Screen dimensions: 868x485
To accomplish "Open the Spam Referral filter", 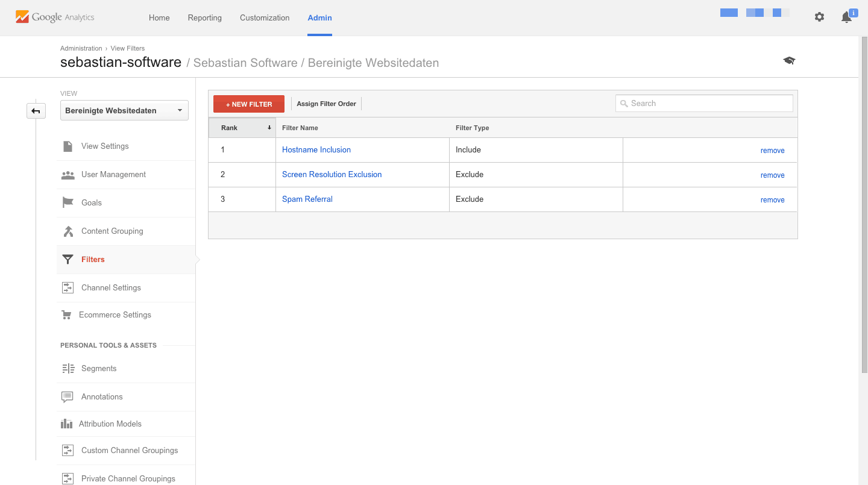I will [x=307, y=199].
